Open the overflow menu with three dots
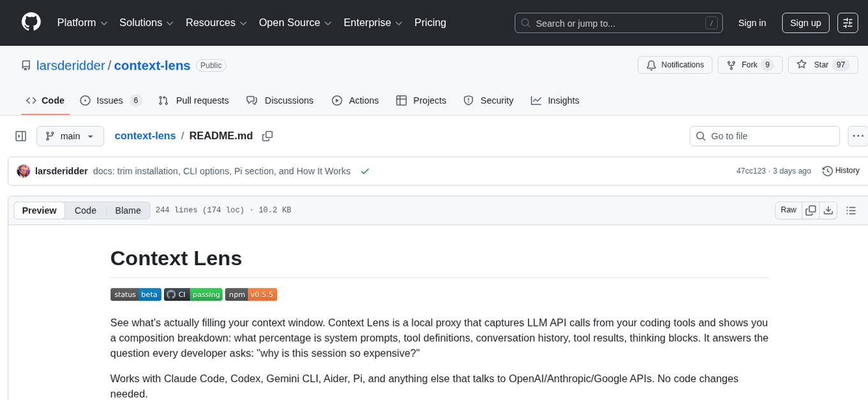The height and width of the screenshot is (400, 868). pos(858,135)
